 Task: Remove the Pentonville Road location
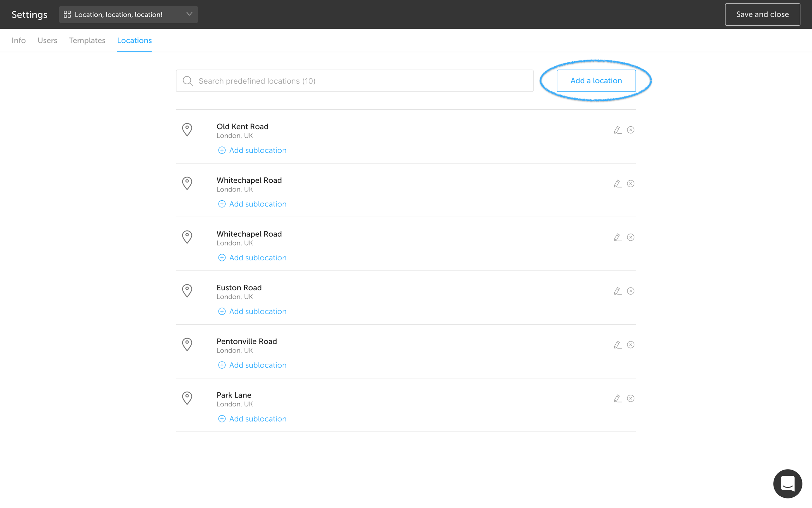click(630, 345)
